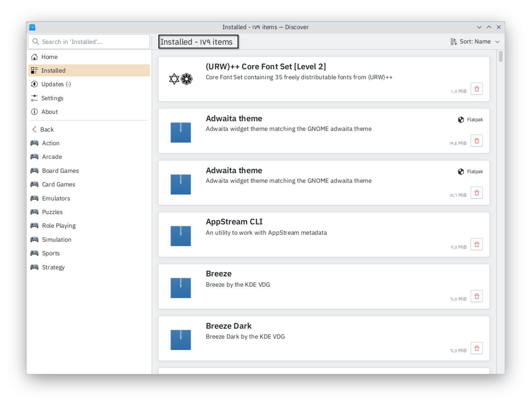532x406 pixels.
Task: Select the Installed section
Action: pyautogui.click(x=89, y=70)
